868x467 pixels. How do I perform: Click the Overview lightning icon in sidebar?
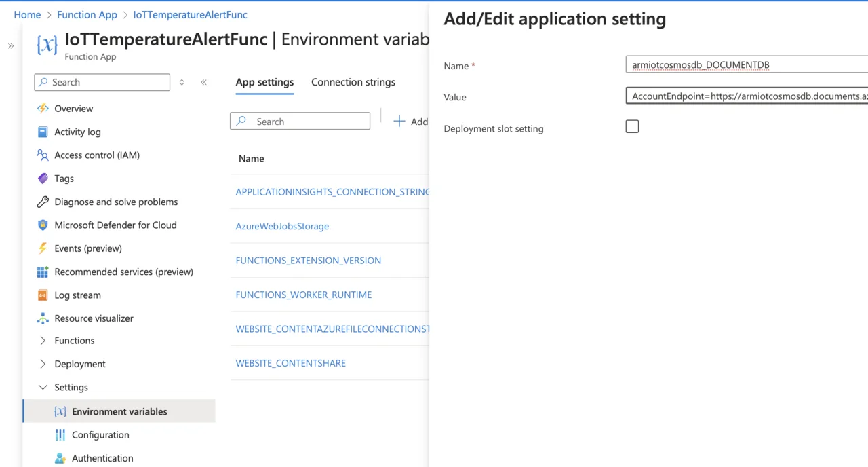coord(43,109)
